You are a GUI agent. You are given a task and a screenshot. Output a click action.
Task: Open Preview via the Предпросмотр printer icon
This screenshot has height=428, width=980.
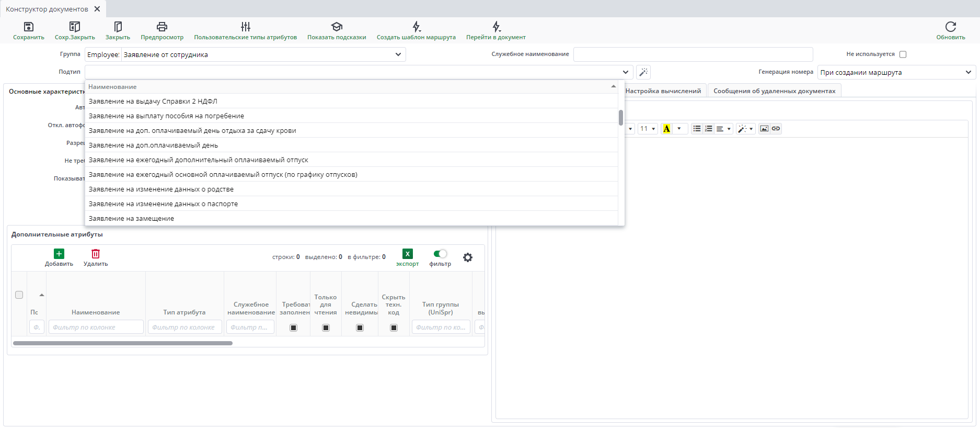(x=162, y=27)
